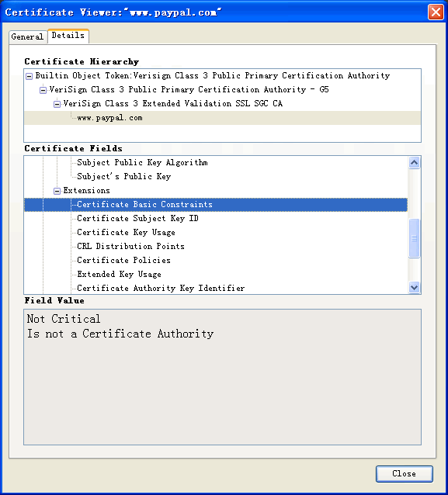
Task: Collapse the Extensions tree node
Action: coord(57,191)
